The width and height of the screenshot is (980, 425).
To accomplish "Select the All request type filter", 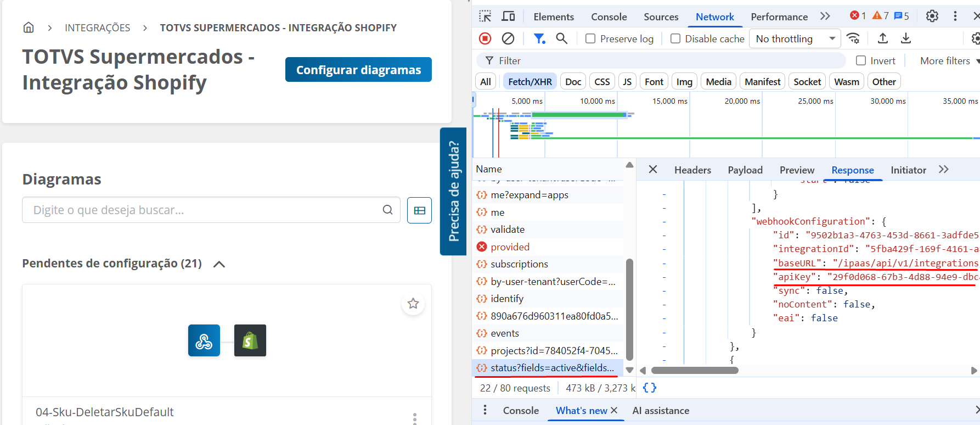I will click(486, 82).
